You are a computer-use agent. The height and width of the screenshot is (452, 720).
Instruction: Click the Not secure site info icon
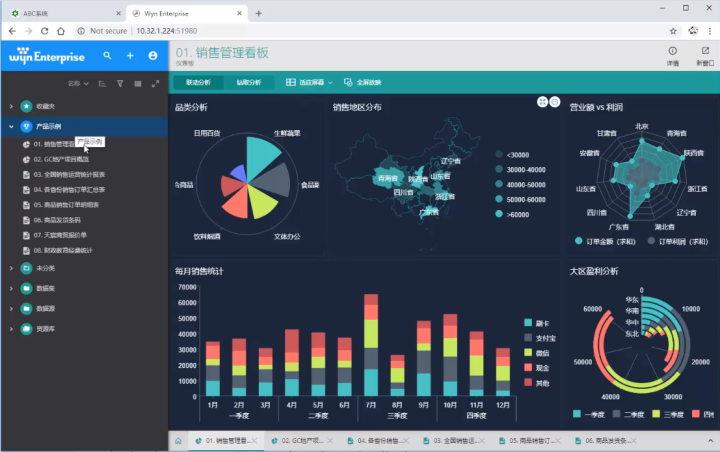(x=81, y=31)
